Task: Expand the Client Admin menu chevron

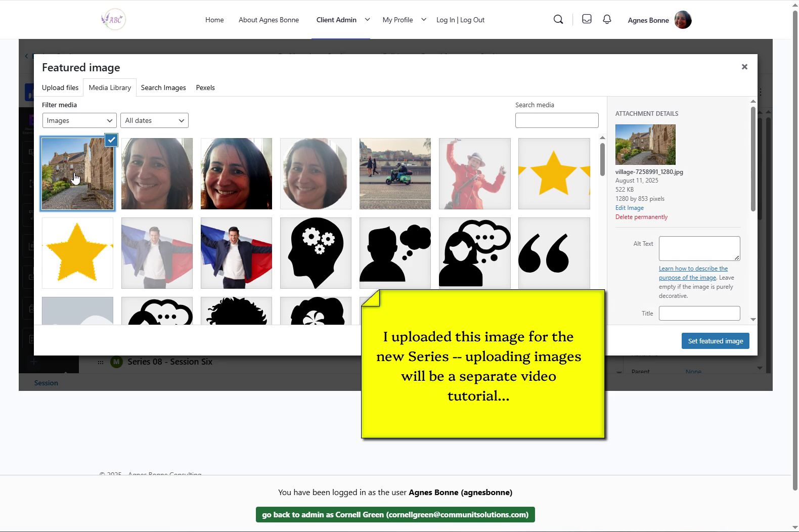Action: tap(367, 20)
